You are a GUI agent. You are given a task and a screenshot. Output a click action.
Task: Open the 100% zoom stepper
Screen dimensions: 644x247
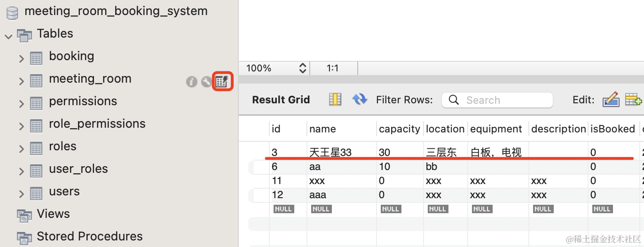pos(303,68)
